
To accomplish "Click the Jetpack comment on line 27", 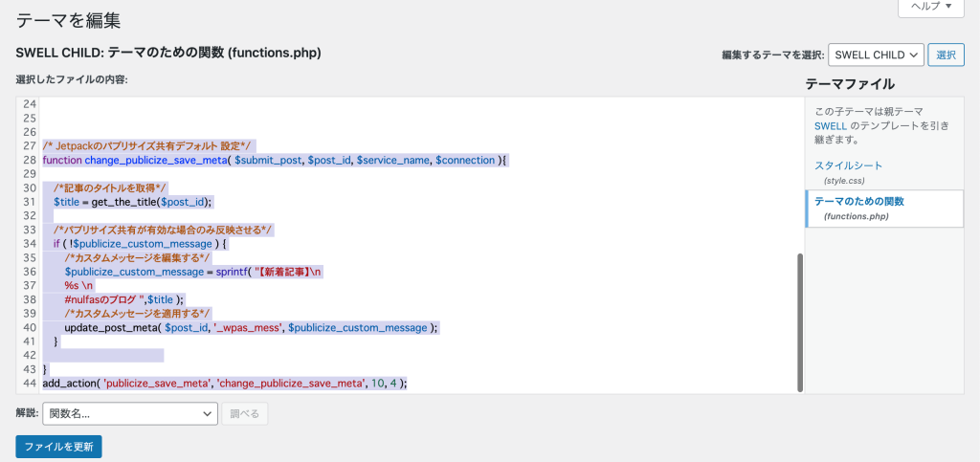I will click(x=146, y=145).
